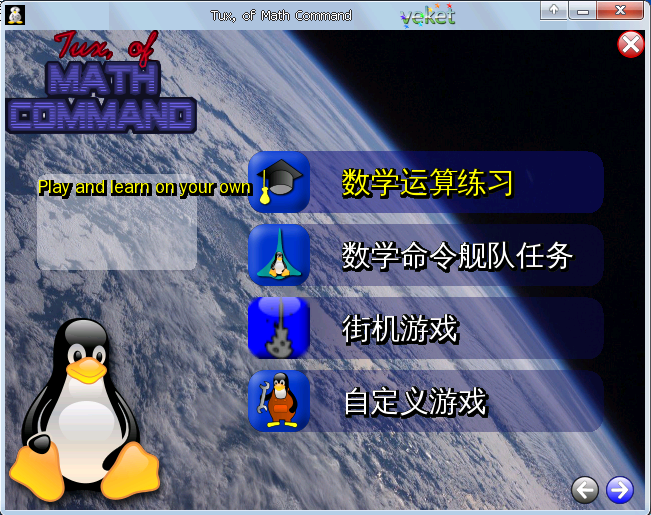Viewport: 651px width, 515px height.
Task: Click the title bar up-arrow button
Action: click(553, 10)
